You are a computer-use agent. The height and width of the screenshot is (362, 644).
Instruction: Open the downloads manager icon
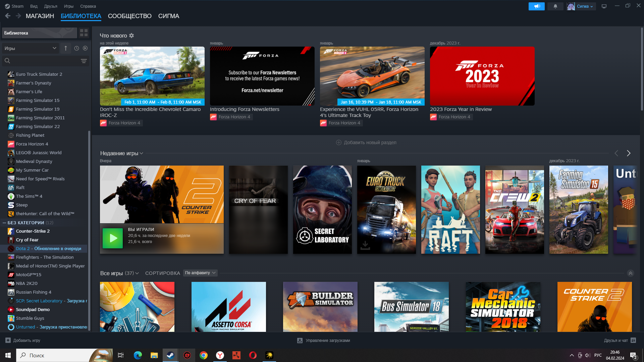coord(300,340)
